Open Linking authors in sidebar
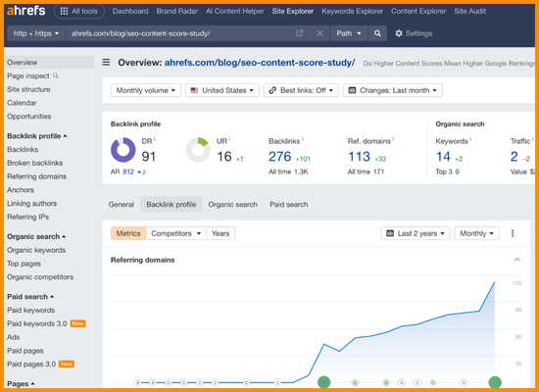This screenshot has height=392, width=539. [32, 203]
